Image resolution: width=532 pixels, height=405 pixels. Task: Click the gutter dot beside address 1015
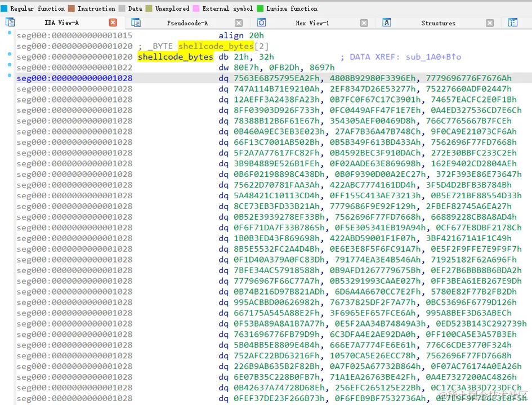click(x=10, y=33)
